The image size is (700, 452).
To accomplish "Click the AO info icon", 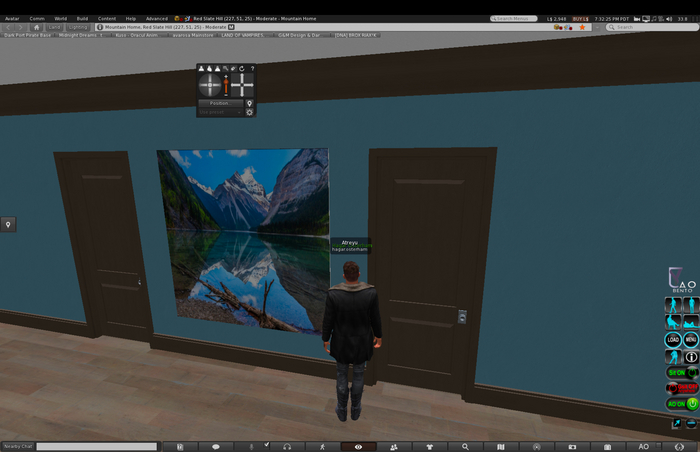I will (691, 357).
